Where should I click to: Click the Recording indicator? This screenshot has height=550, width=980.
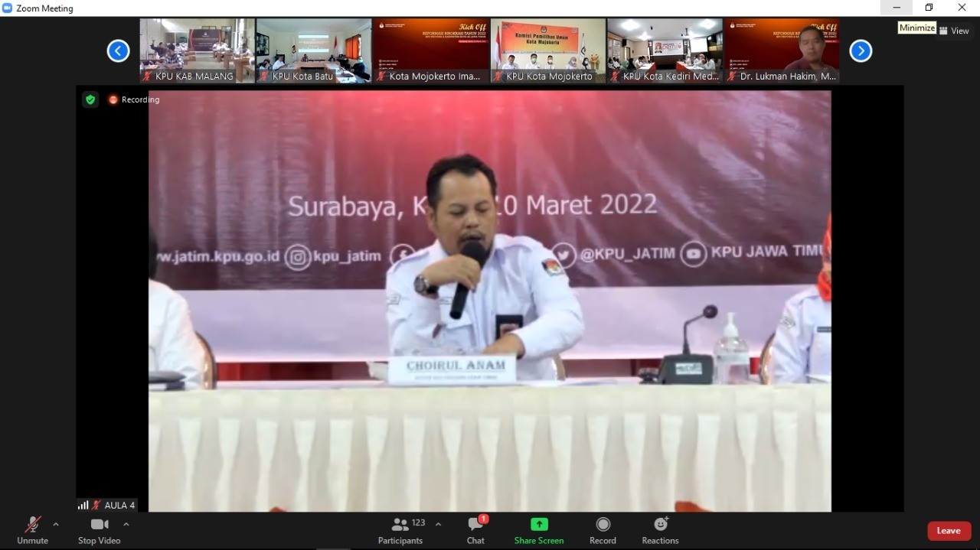(x=135, y=99)
